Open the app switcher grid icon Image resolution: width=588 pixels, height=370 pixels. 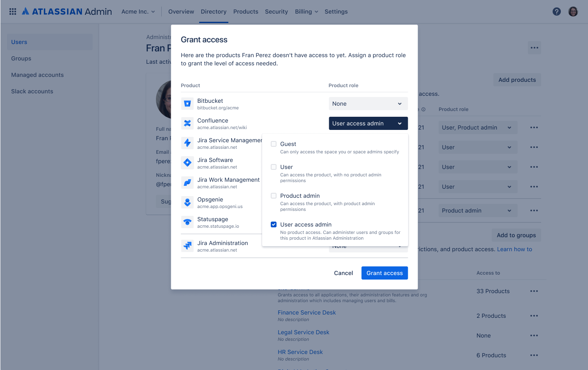[x=13, y=12]
